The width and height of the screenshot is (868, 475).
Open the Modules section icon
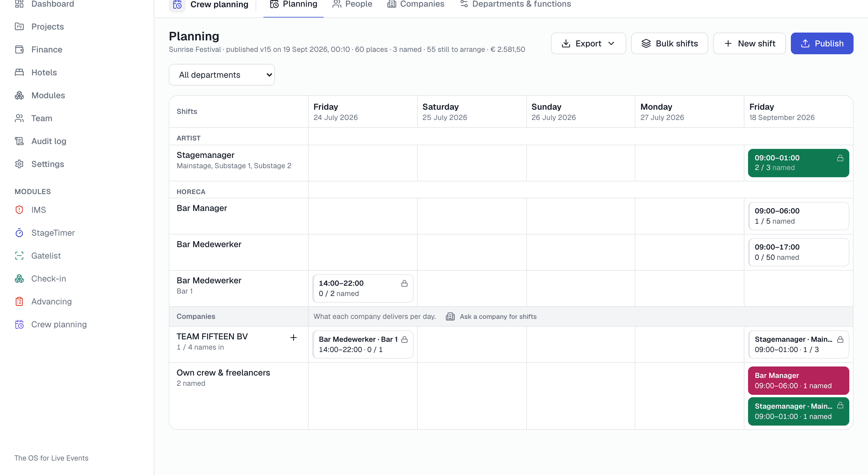[19, 95]
